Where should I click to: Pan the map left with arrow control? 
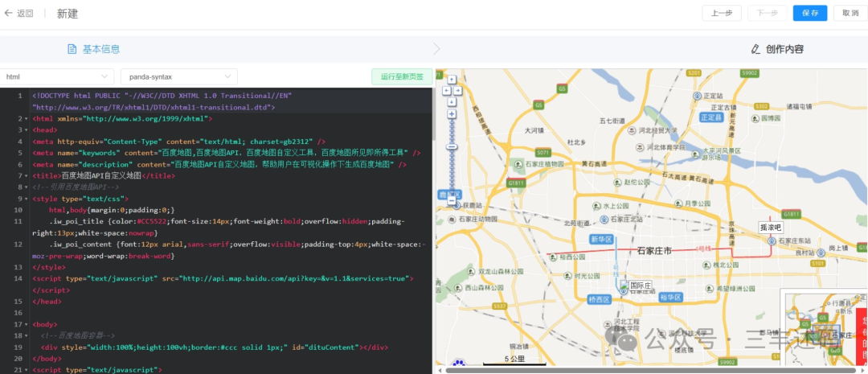(446, 90)
